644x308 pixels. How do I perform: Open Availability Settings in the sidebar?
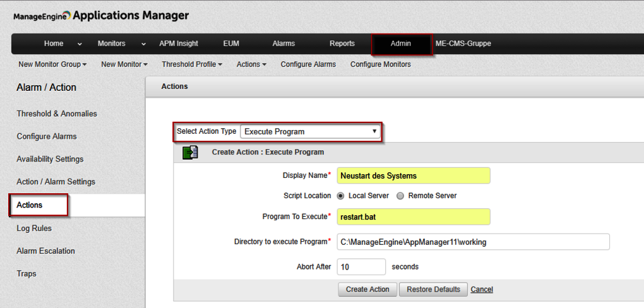point(50,159)
